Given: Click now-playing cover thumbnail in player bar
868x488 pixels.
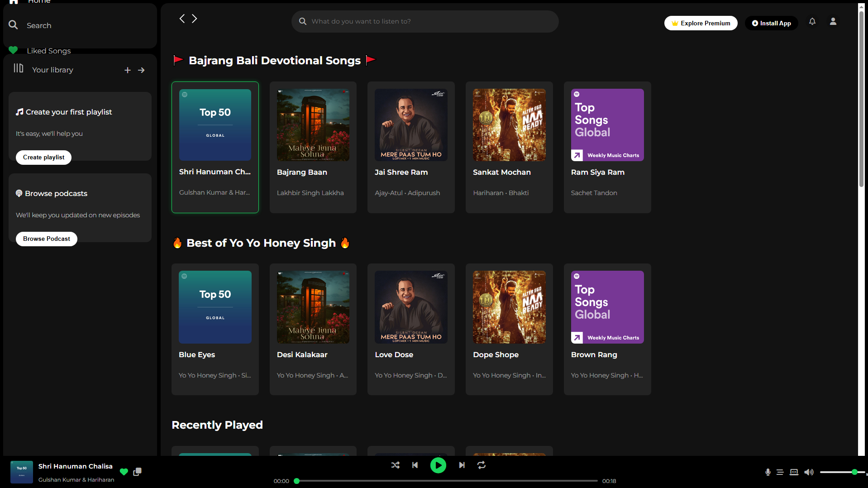Looking at the screenshot, I should (22, 472).
